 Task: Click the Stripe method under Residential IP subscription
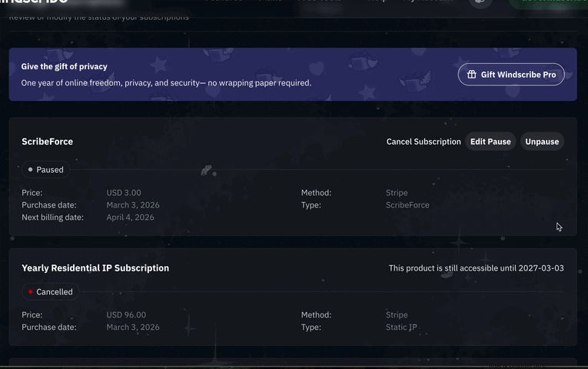click(x=397, y=315)
